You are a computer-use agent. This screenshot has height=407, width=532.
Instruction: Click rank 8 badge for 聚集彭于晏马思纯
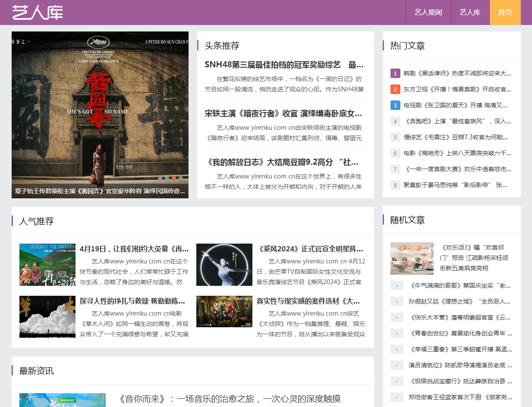[395, 185]
